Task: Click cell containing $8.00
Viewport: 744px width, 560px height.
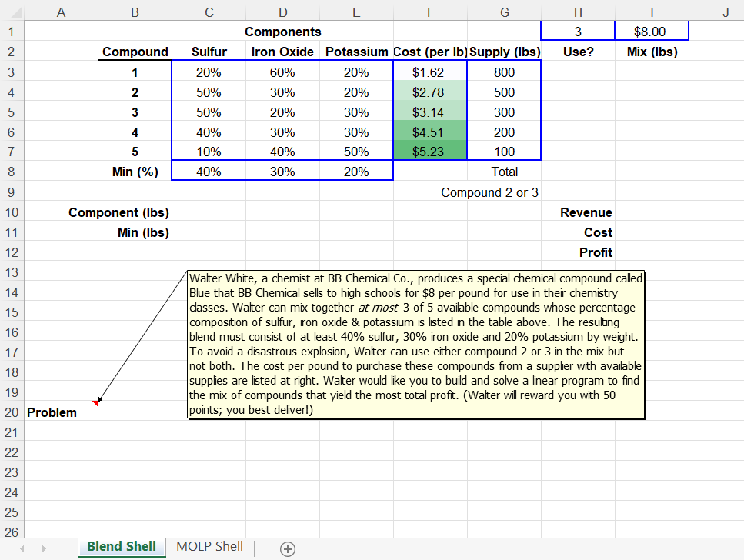Action: pyautogui.click(x=652, y=32)
